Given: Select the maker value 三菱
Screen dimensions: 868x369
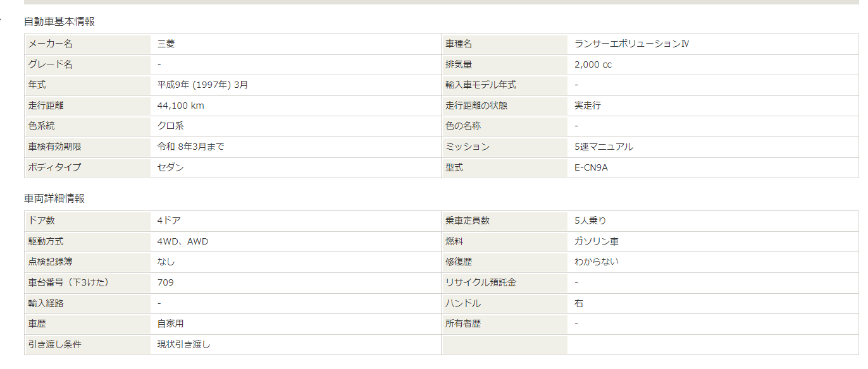Looking at the screenshot, I should pyautogui.click(x=166, y=44).
